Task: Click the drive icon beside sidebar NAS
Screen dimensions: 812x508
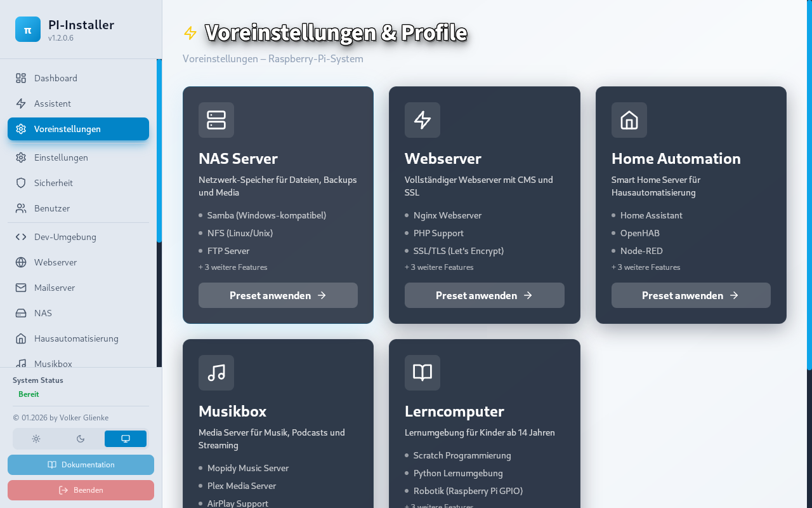Action: (x=21, y=313)
